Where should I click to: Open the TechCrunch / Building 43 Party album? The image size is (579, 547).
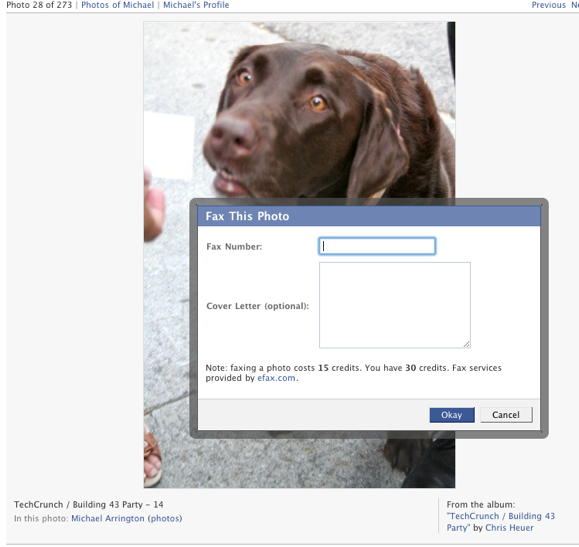click(501, 522)
